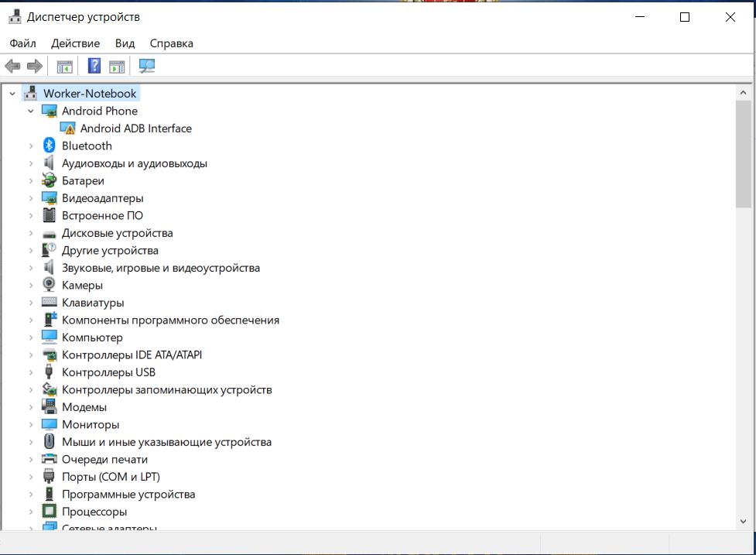Open the Вид menu
The image size is (756, 555).
pyautogui.click(x=125, y=43)
